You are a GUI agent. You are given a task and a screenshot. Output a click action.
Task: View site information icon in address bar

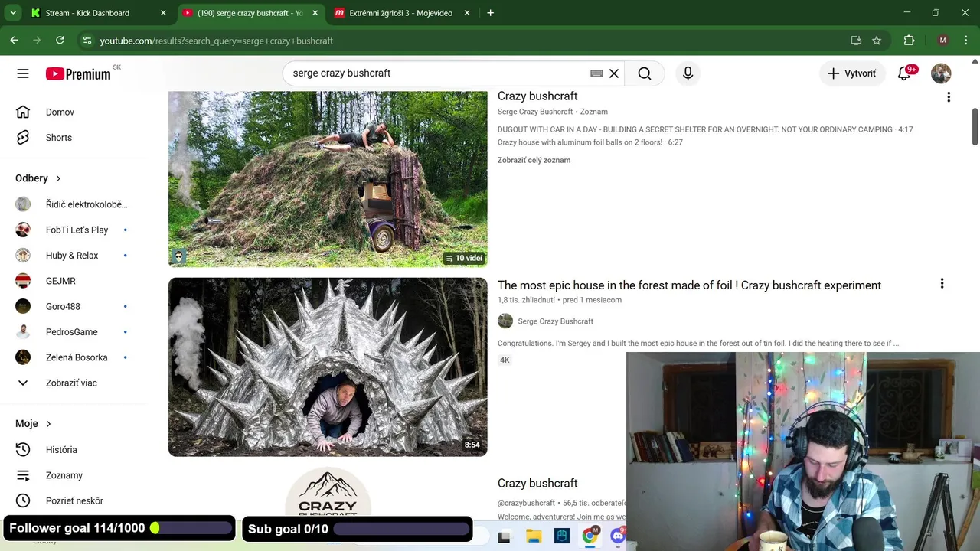87,41
